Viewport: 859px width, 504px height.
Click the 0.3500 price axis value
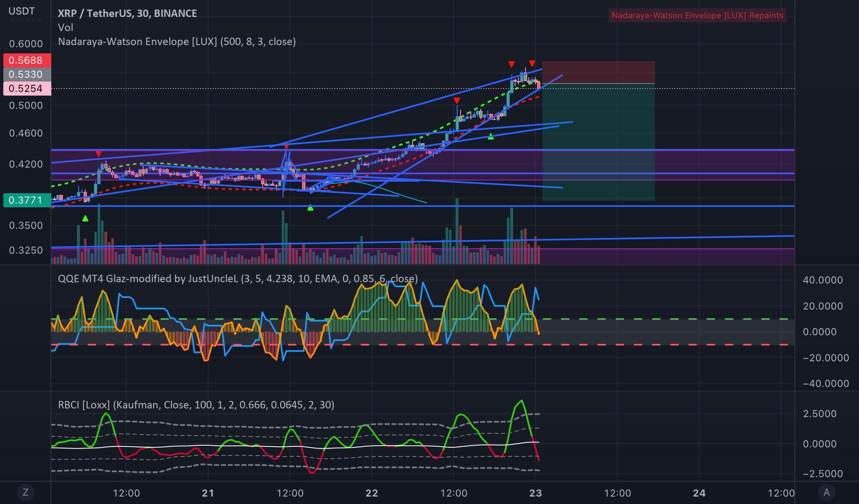(26, 226)
